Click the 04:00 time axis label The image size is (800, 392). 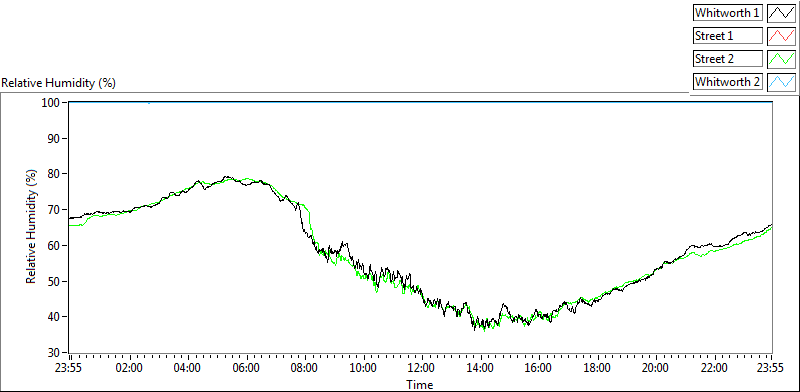point(188,368)
